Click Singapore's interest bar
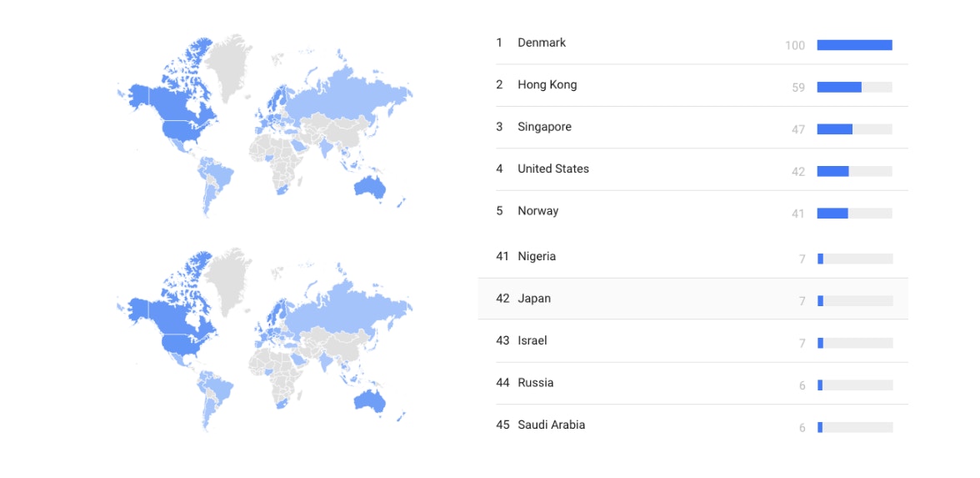 point(835,129)
